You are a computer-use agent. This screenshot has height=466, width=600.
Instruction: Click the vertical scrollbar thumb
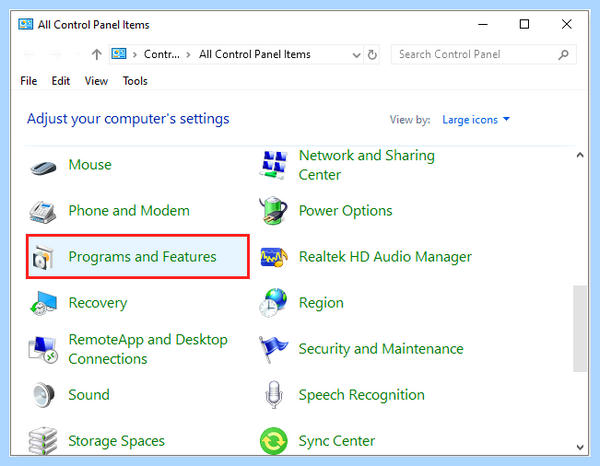tap(580, 328)
